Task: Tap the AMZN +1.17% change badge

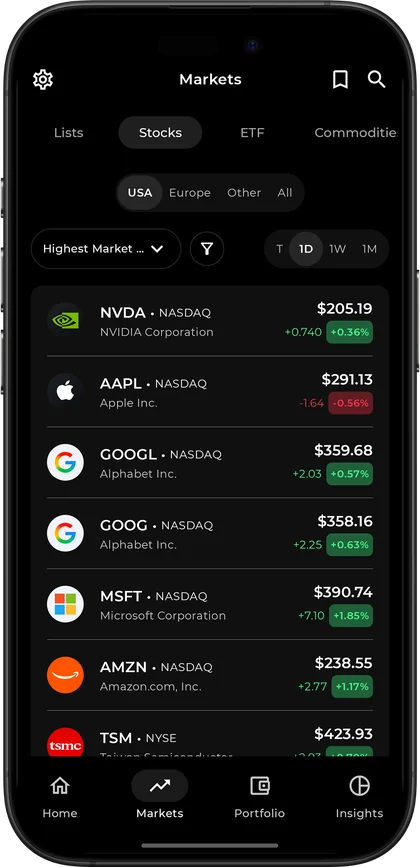Action: 352,687
